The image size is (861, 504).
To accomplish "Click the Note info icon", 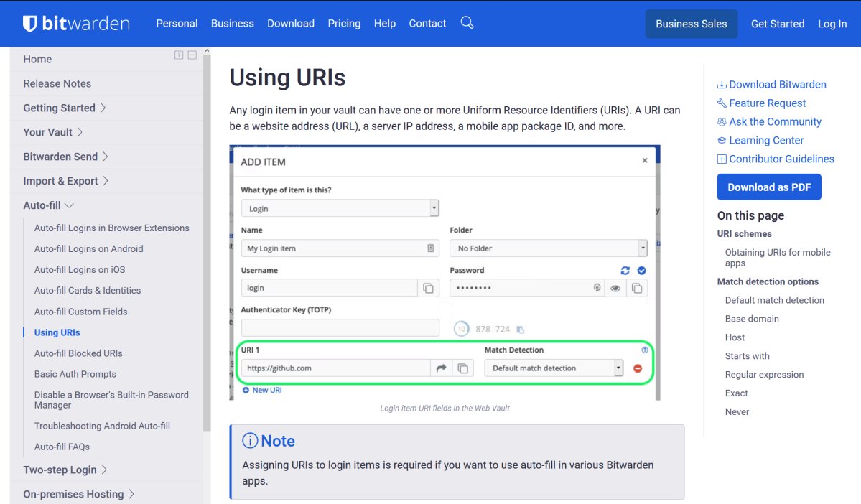I will click(x=250, y=440).
